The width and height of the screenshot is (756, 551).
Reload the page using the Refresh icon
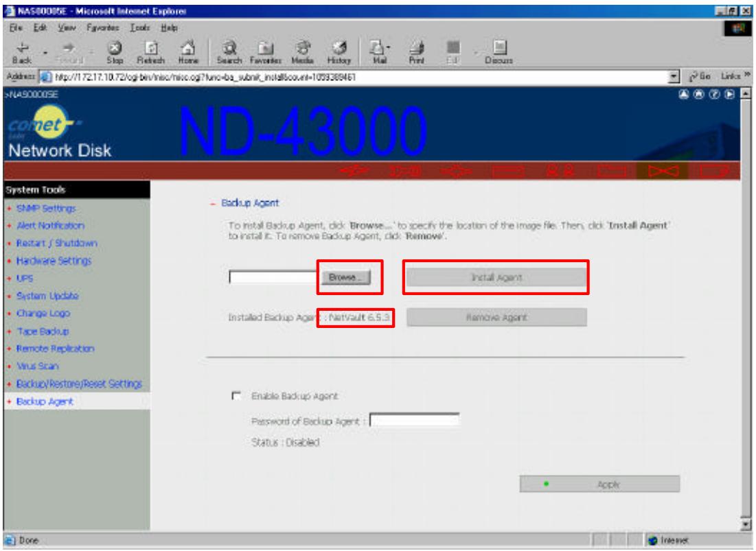(x=151, y=52)
